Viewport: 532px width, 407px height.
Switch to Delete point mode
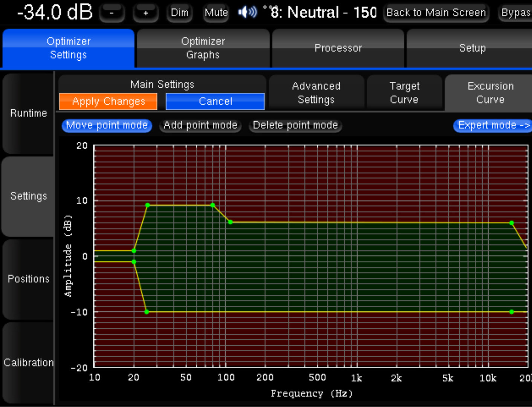coord(295,125)
